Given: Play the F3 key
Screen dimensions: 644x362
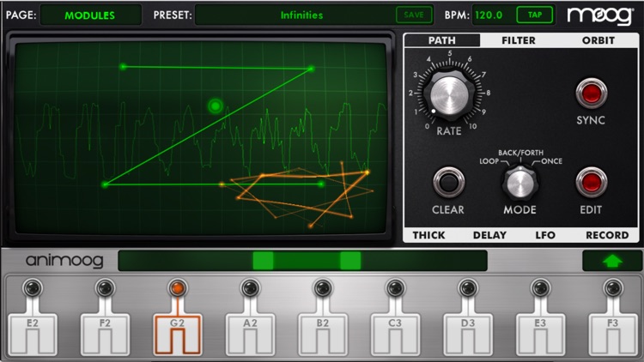Looking at the screenshot, I should coord(613,335).
